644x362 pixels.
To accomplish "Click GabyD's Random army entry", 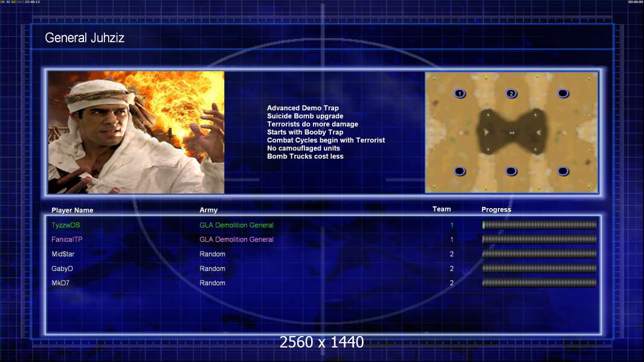I will [x=212, y=268].
